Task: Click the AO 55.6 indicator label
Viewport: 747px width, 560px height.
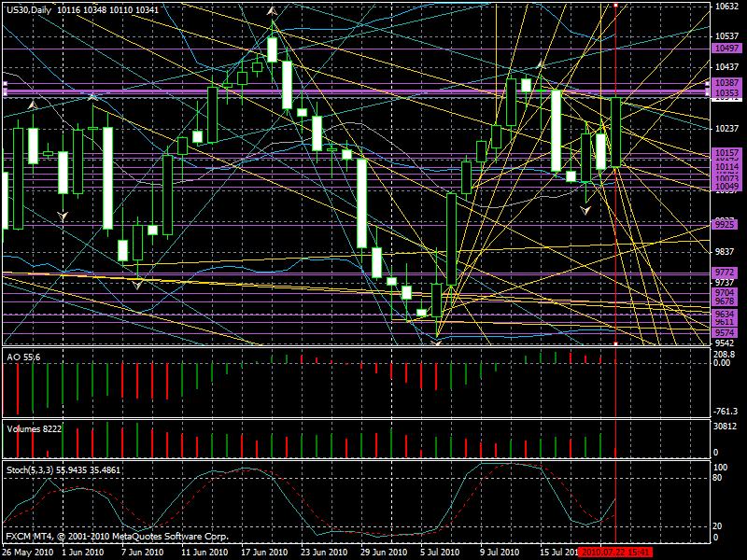Action: (x=24, y=357)
